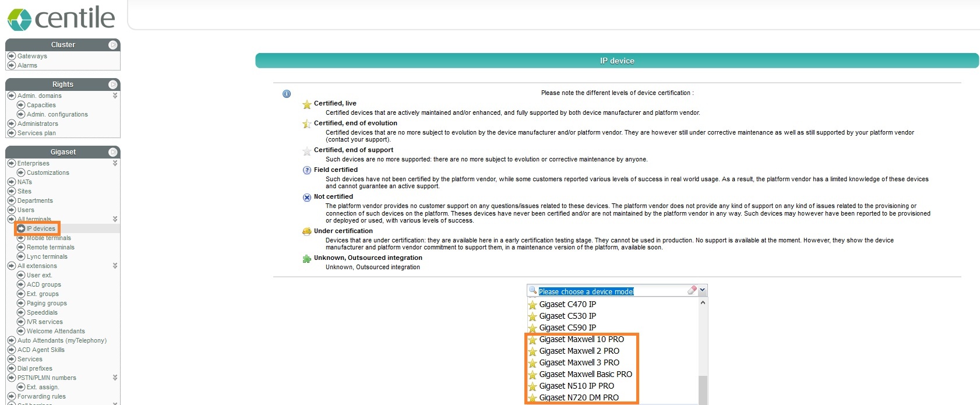Open ACD Agent Skills link

pyautogui.click(x=41, y=350)
